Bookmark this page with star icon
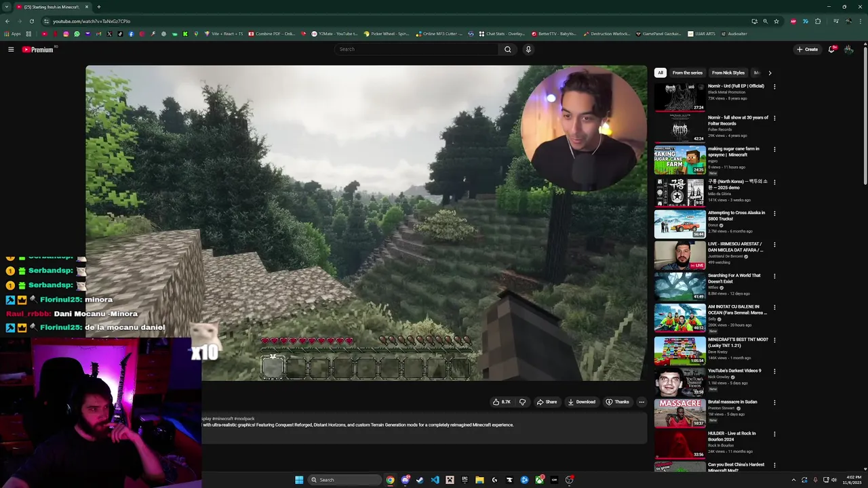Image resolution: width=868 pixels, height=488 pixels. tap(776, 21)
